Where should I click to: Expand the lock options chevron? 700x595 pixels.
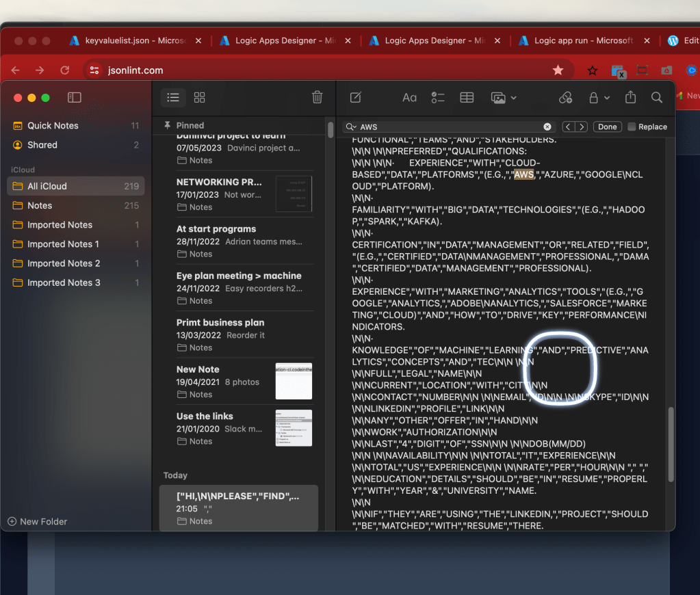607,98
